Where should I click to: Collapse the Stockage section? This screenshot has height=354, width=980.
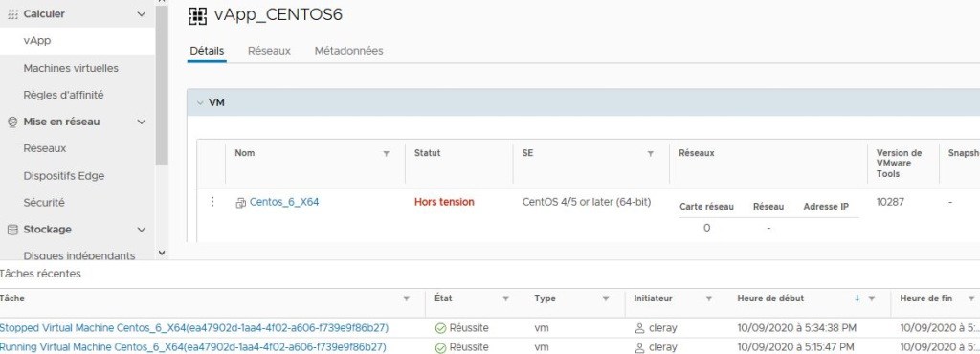[x=142, y=230]
